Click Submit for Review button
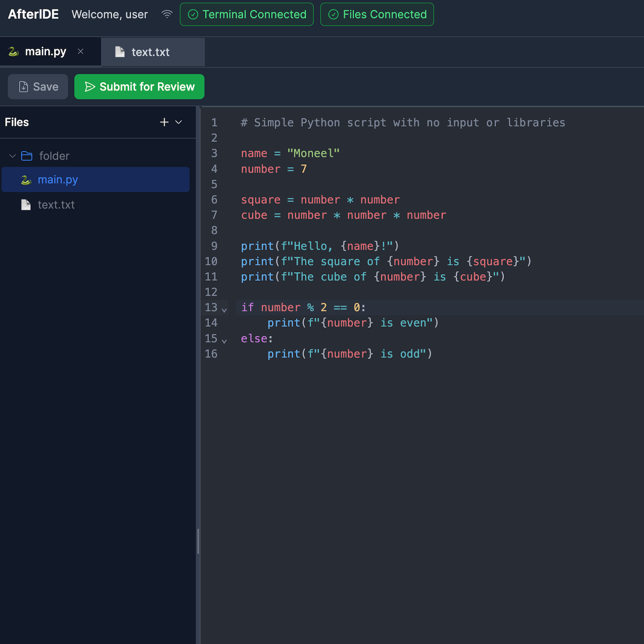 pos(139,87)
